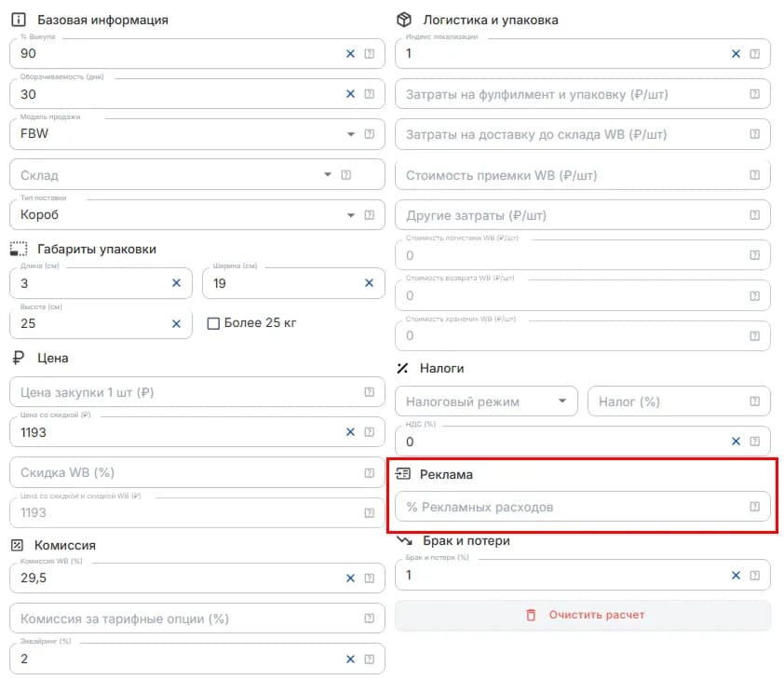The image size is (784, 680).
Task: Open the Налоговый режим dropdown
Action: pos(486,401)
